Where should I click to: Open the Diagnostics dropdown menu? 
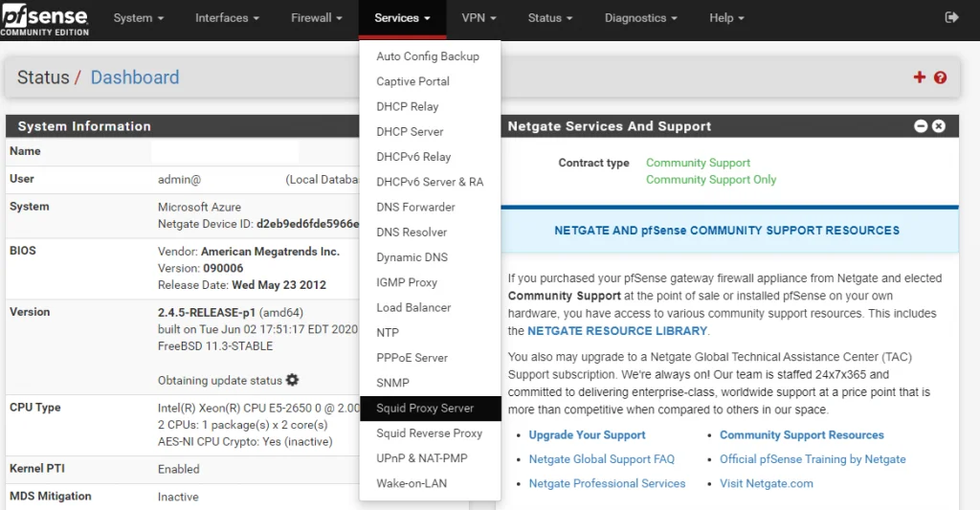pyautogui.click(x=640, y=18)
